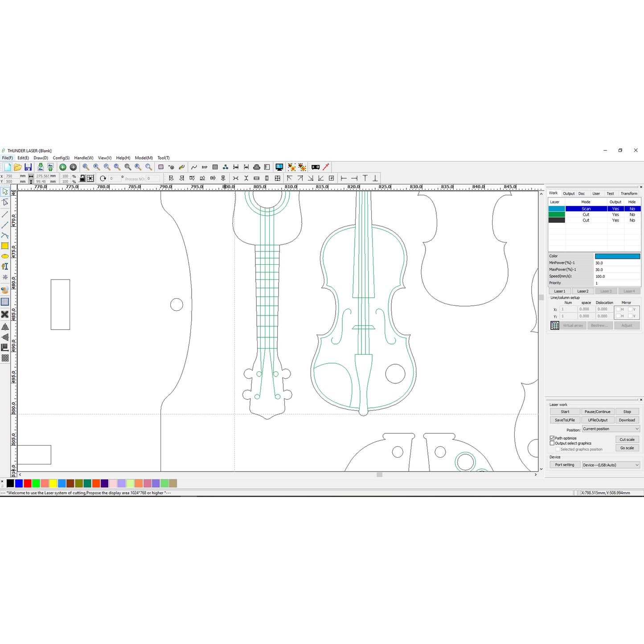Open the Position dropdown showing Current position
Viewport: 644px width, 644px height.
point(611,429)
